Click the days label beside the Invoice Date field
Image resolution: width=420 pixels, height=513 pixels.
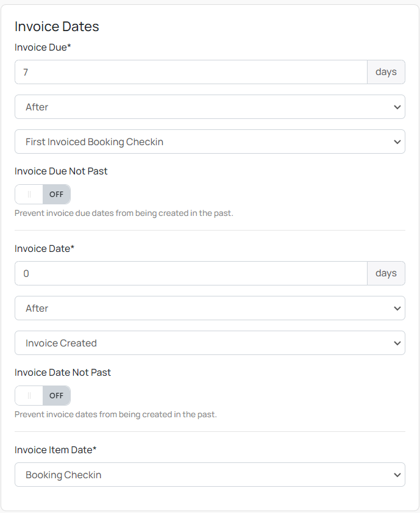coord(386,273)
